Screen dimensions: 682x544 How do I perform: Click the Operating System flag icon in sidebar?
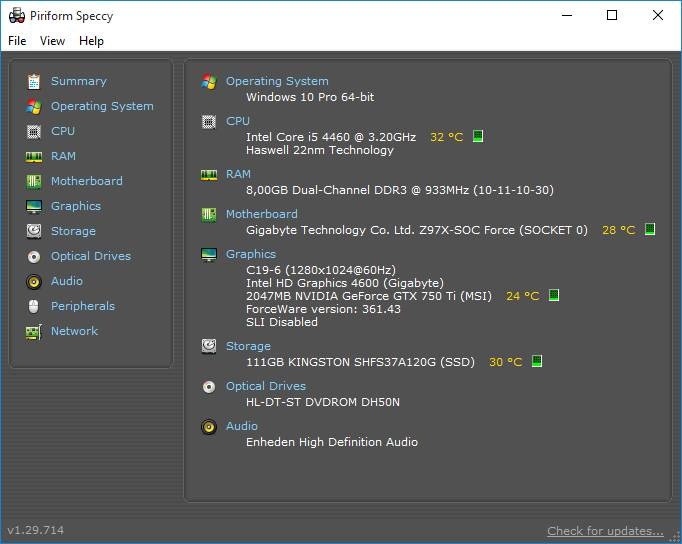[x=33, y=107]
